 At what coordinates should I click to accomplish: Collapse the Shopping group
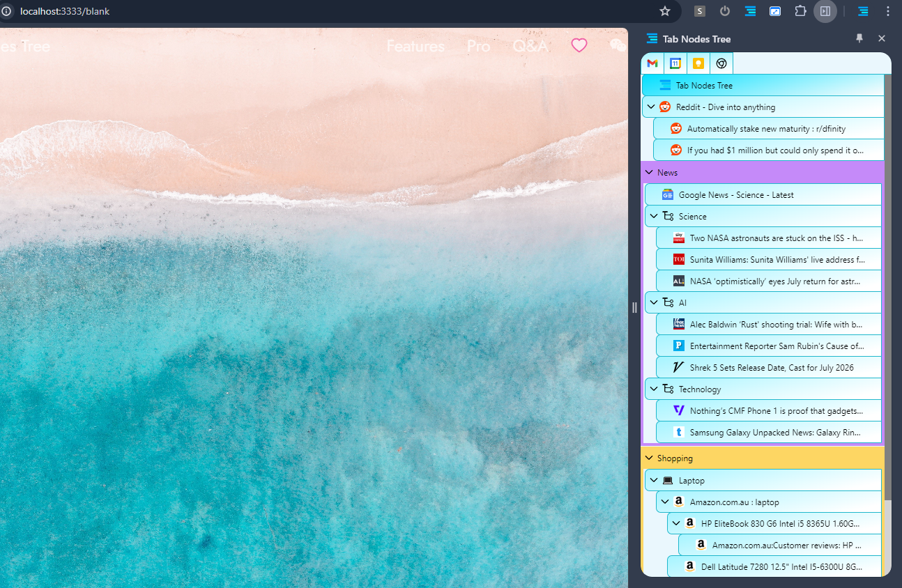click(648, 458)
